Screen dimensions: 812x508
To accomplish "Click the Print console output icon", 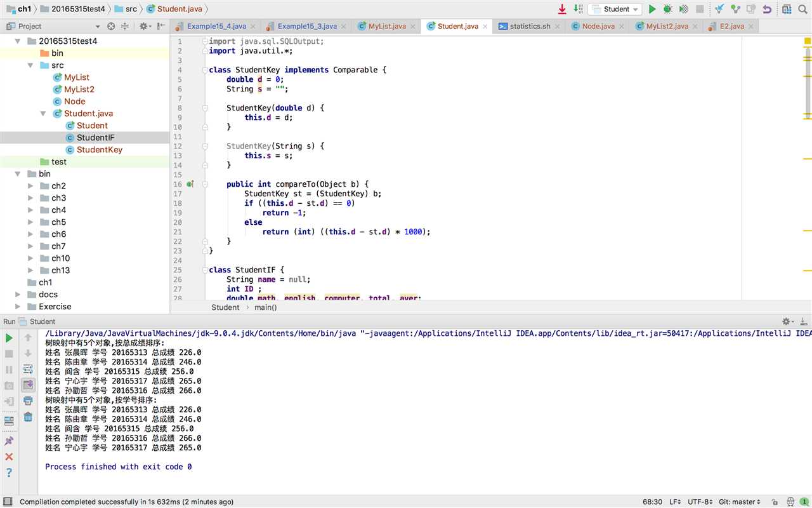I will [28, 401].
